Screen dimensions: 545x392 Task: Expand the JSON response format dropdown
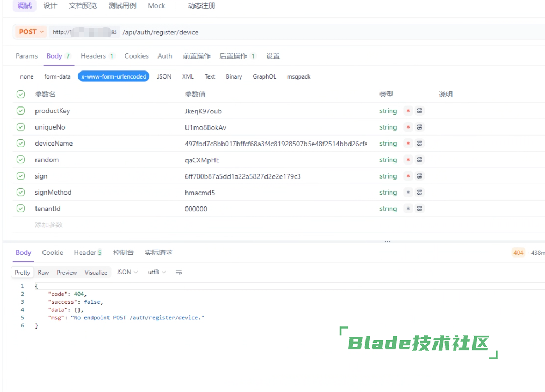[127, 273]
